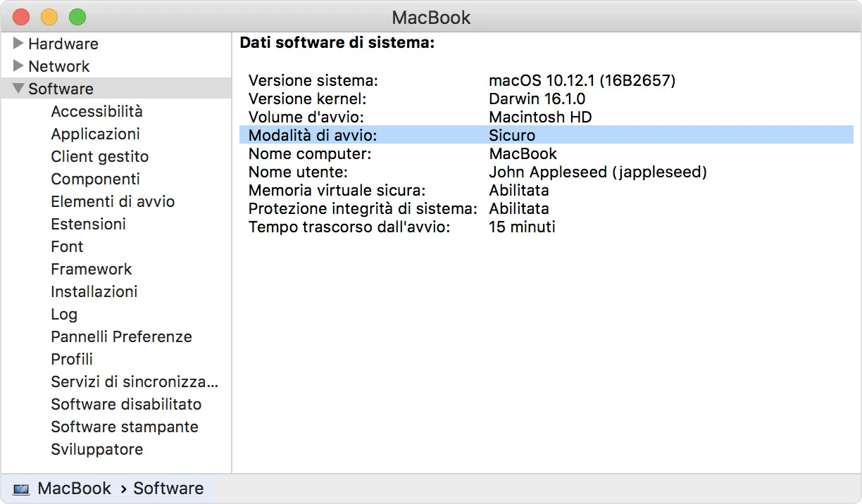862x504 pixels.
Task: View Componenti information
Action: coord(95,179)
